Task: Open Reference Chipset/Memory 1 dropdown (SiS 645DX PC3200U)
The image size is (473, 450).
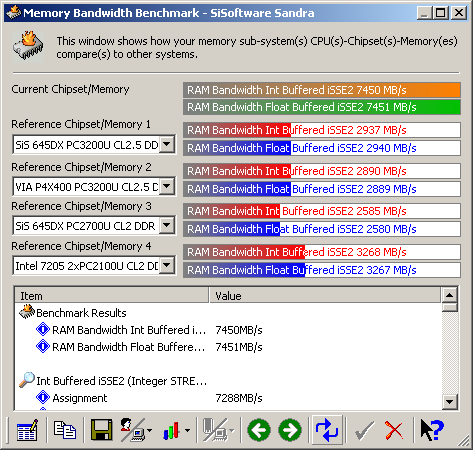Action: pos(167,145)
